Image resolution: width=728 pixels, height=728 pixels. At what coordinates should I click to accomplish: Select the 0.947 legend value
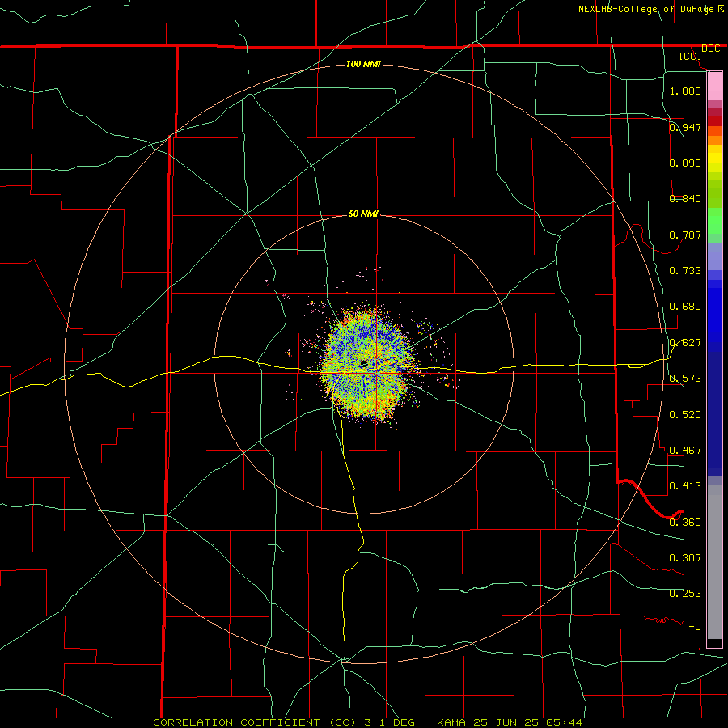click(x=685, y=127)
